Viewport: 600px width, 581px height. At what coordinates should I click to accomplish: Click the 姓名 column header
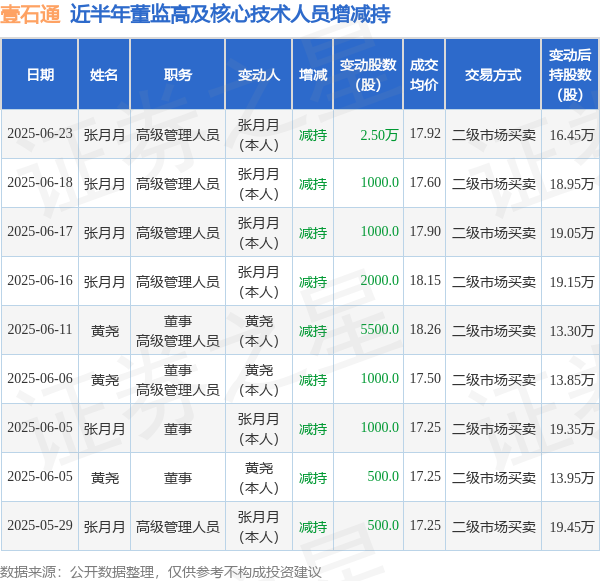coord(104,75)
